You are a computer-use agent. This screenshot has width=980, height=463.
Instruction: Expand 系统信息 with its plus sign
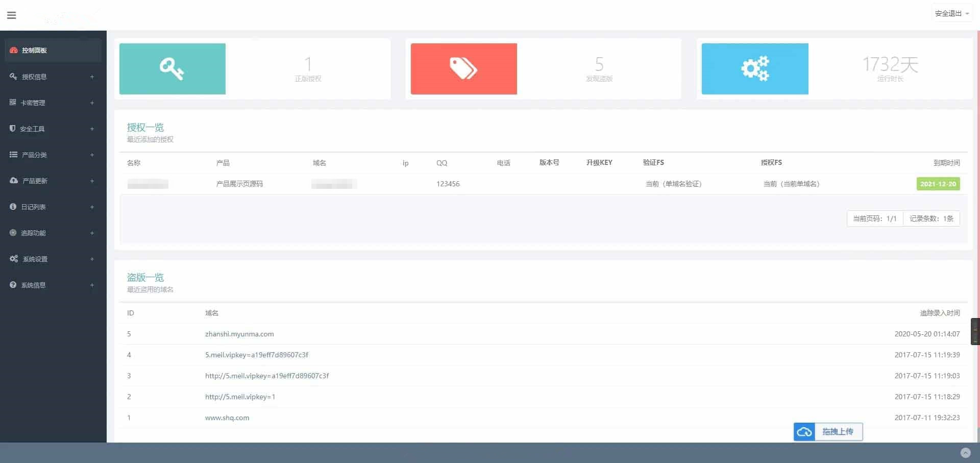coord(92,285)
